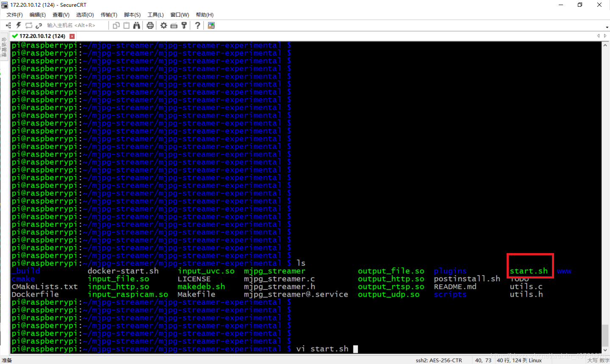610x364 pixels.
Task: Click the Reconnect session icon
Action: (29, 25)
